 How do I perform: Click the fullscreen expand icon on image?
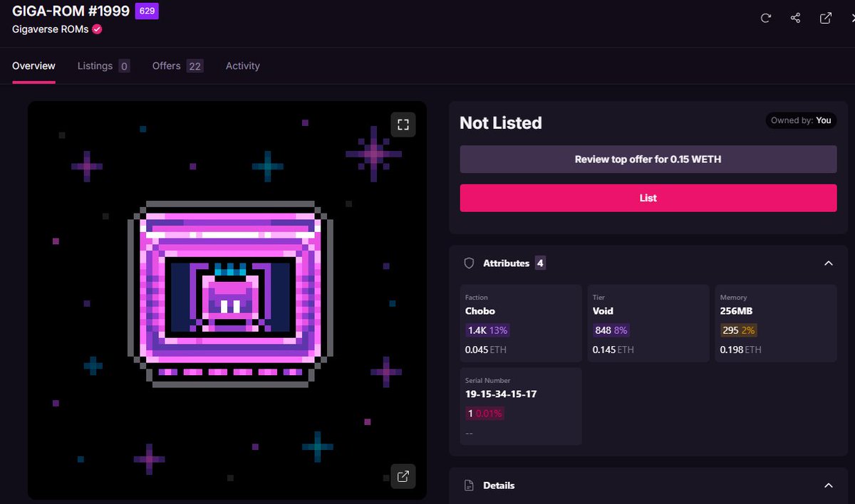pyautogui.click(x=403, y=125)
